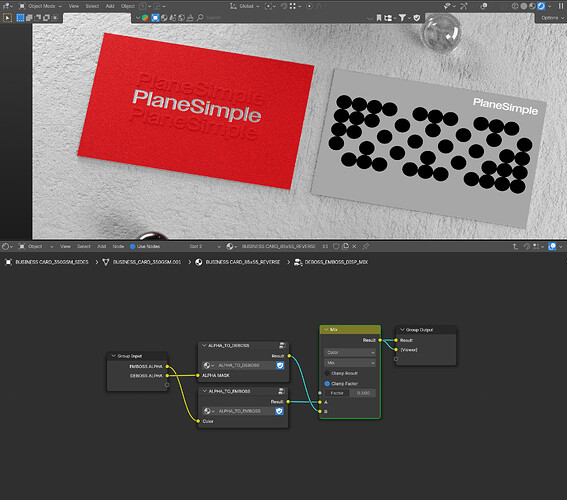
Task: Collapse the Group Input node
Action: (x=113, y=356)
